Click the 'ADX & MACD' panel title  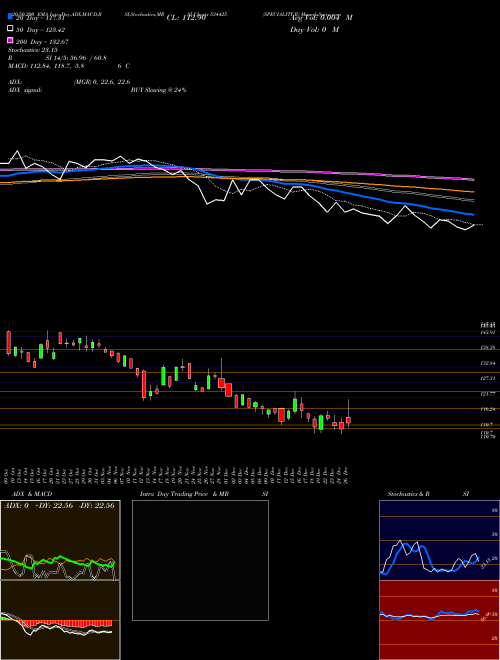click(x=32, y=494)
